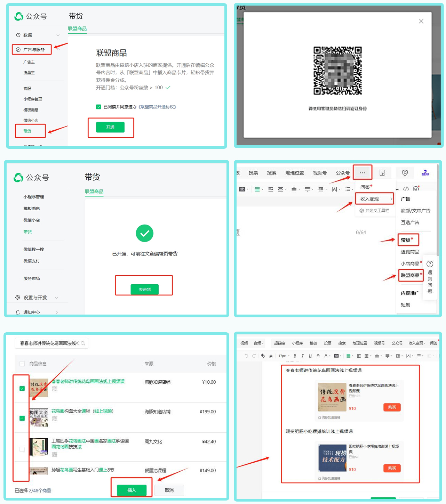The image size is (446, 504).
Task: Toggle strikethrough with the S icon
Action: coord(318,356)
